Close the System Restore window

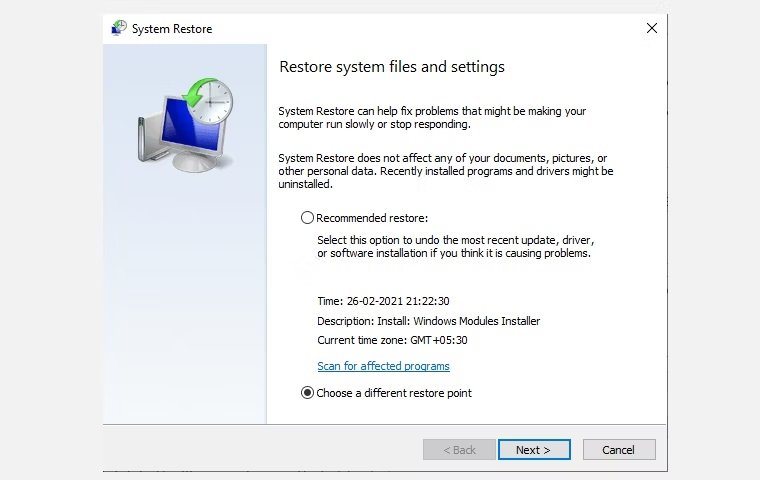(652, 29)
